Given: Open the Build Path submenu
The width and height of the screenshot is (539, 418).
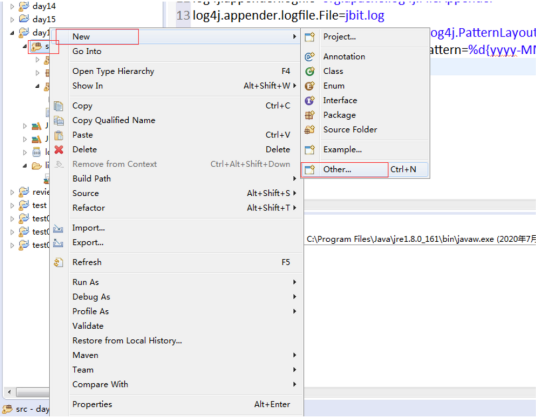Looking at the screenshot, I should tap(177, 179).
